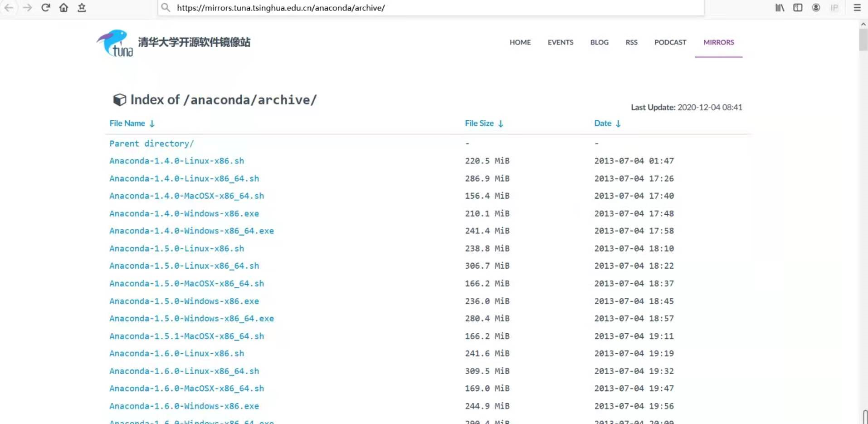Select the Last Update timestamp text
868x424 pixels.
687,107
